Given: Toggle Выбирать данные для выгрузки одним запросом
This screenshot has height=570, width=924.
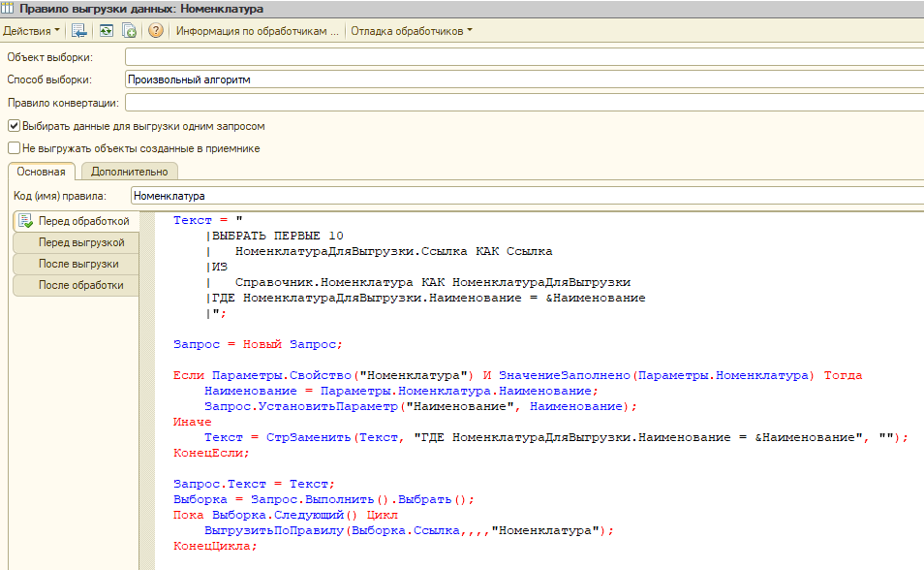Looking at the screenshot, I should [x=14, y=126].
